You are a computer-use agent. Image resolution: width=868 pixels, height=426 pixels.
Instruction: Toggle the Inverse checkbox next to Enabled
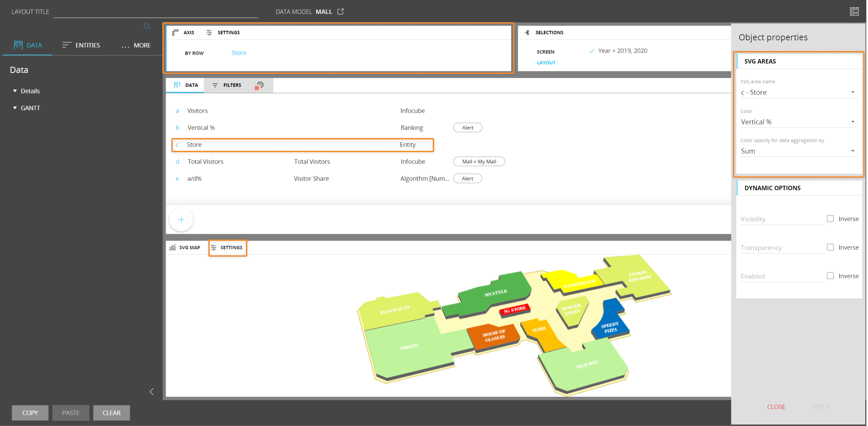[830, 276]
